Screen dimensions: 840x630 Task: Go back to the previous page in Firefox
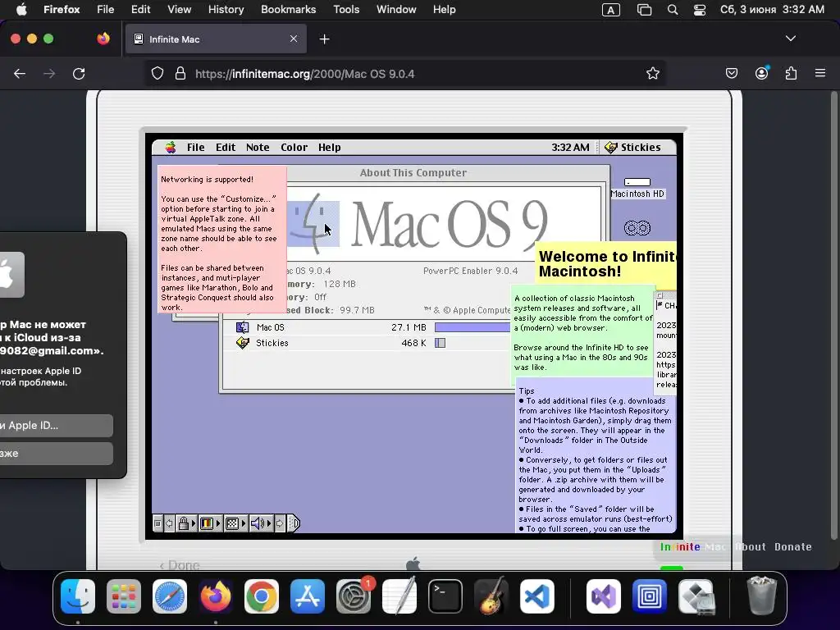coord(20,74)
